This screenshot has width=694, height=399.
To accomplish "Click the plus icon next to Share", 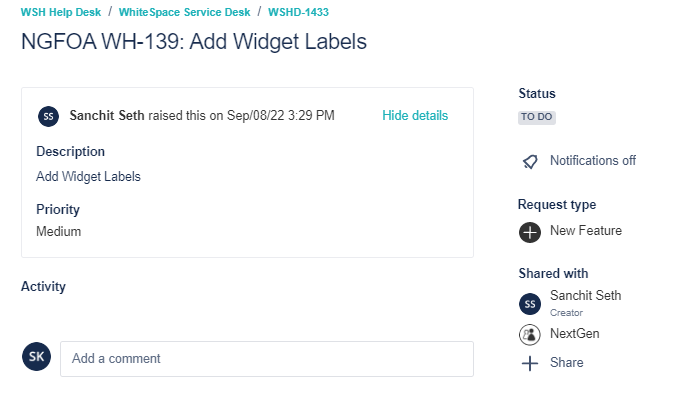I will pyautogui.click(x=530, y=363).
